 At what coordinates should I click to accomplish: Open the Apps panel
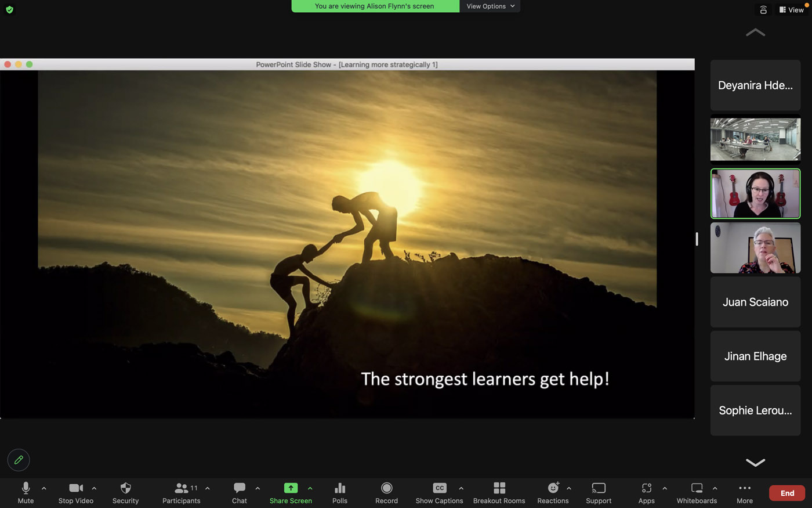point(646,492)
